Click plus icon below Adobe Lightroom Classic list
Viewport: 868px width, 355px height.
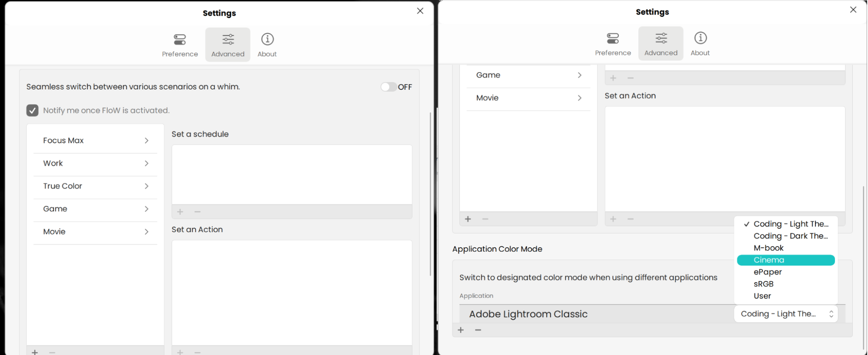[461, 330]
